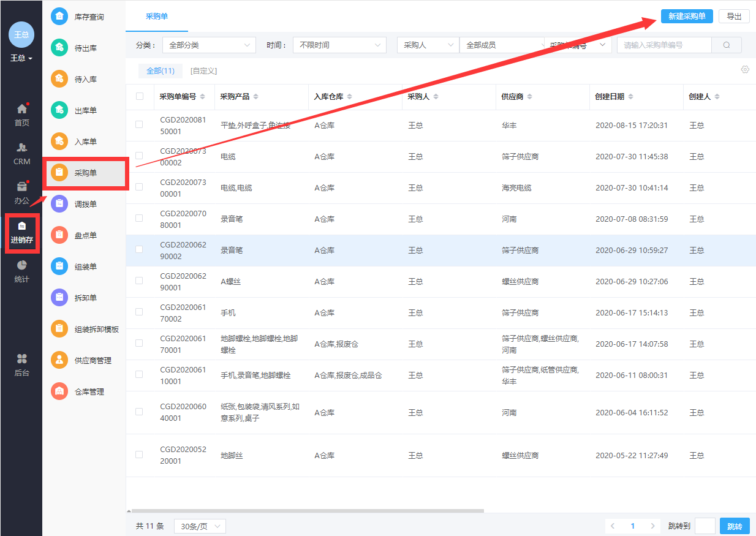Toggle the select-all header checkbox
The image size is (756, 536).
140,96
